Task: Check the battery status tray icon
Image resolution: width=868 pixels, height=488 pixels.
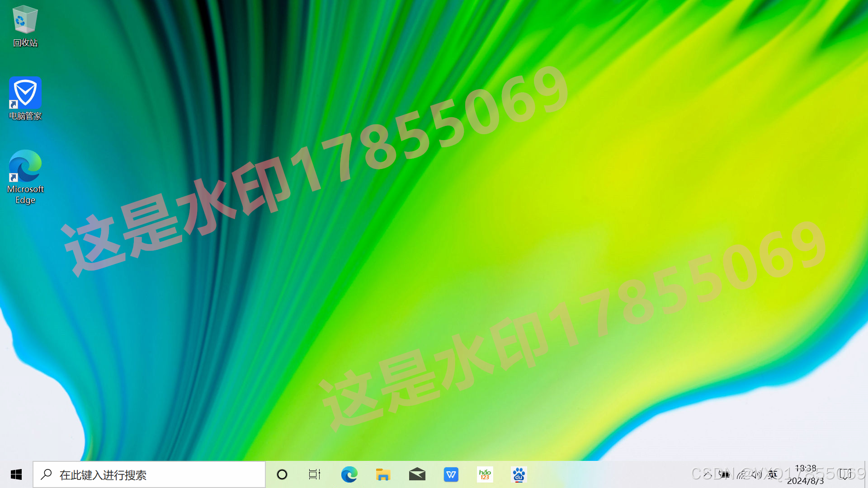Action: coord(724,474)
